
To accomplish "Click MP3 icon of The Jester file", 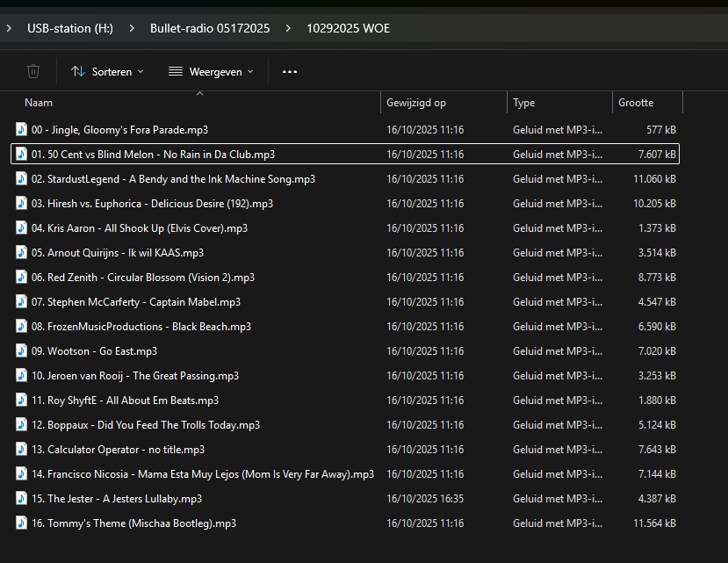I will [x=21, y=498].
